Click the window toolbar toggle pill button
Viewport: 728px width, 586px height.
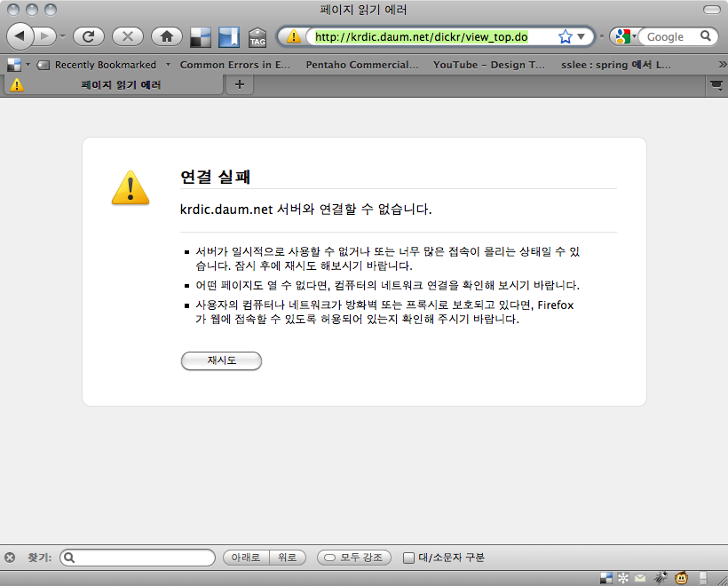[x=712, y=10]
